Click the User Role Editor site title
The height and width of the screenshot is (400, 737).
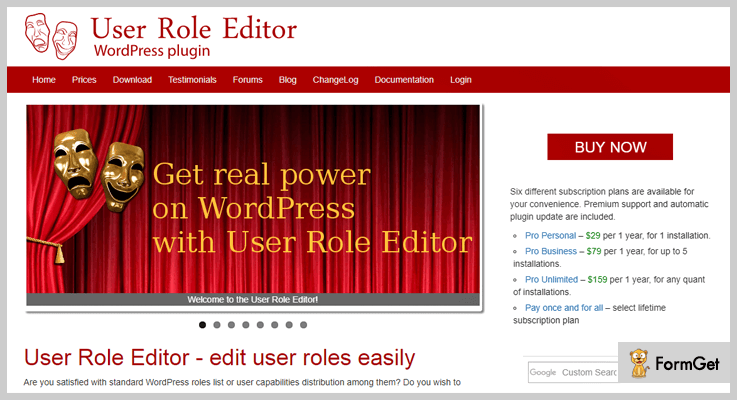pos(194,29)
